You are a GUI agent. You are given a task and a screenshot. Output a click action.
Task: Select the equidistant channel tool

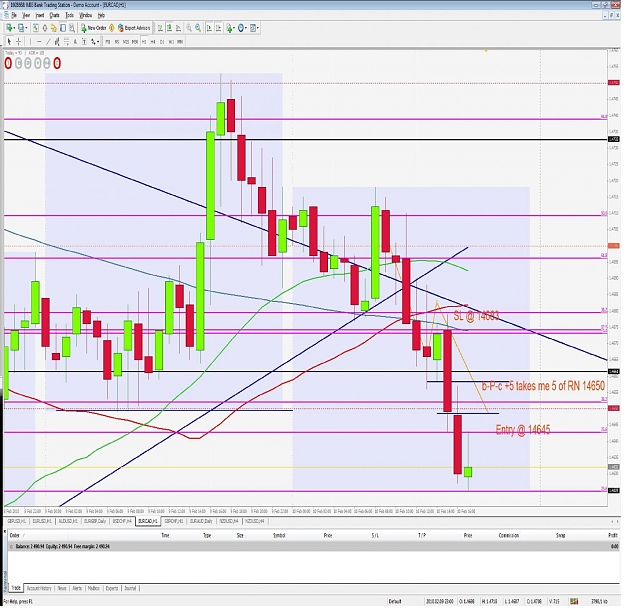click(x=57, y=41)
